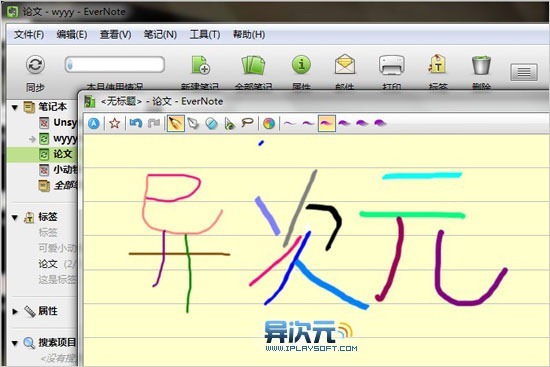The width and height of the screenshot is (550, 367).
Task: Open the 文件(F) menu
Action: [29, 34]
